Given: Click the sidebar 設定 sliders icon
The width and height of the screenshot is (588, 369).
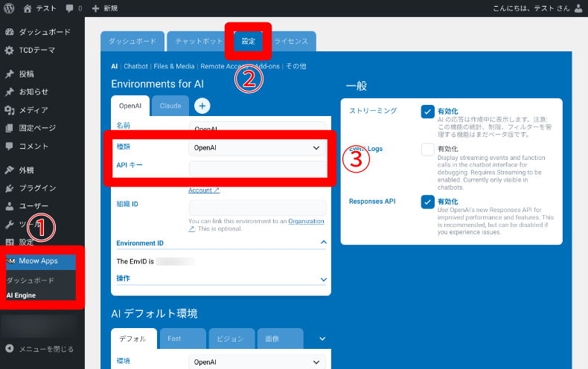Looking at the screenshot, I should coord(10,243).
